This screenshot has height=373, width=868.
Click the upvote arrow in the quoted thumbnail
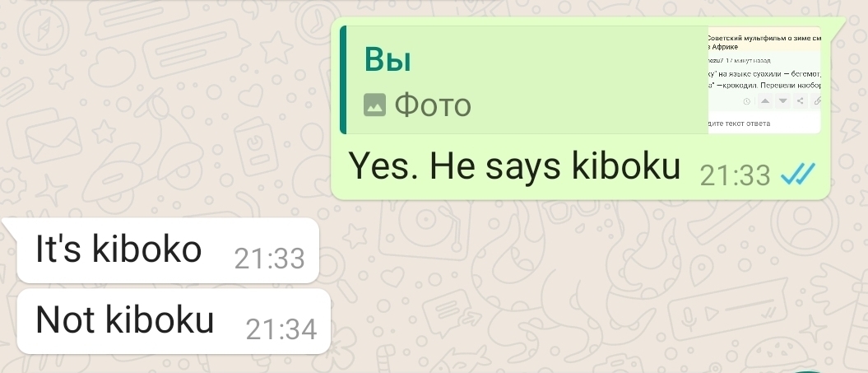pyautogui.click(x=764, y=101)
